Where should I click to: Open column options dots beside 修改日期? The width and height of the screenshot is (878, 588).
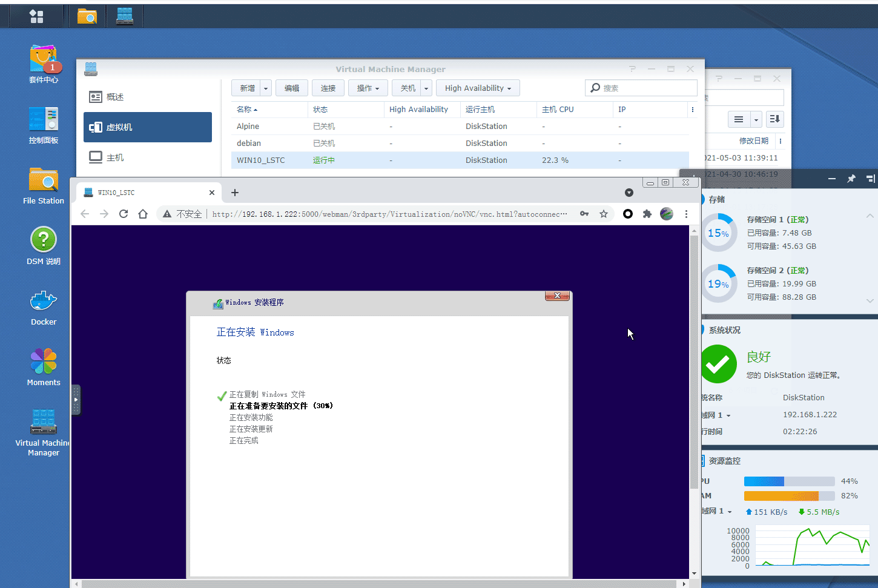781,141
